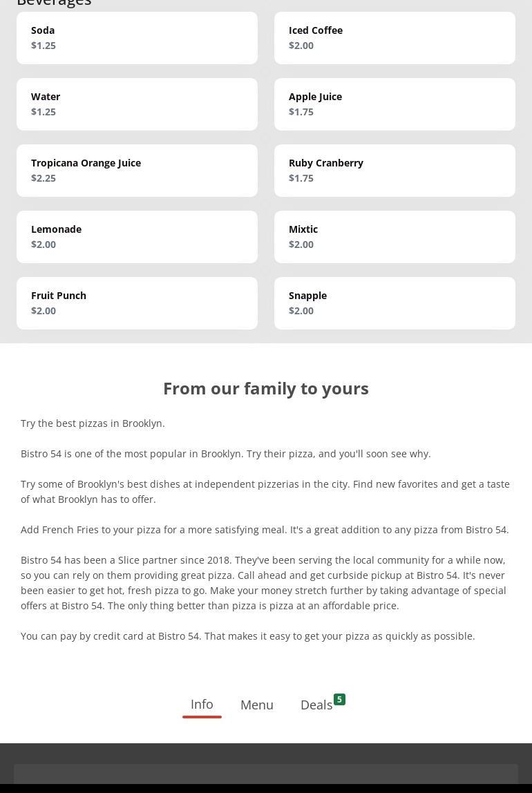The image size is (532, 793).
Task: Click the Mixtic drink item
Action: coord(395,237)
